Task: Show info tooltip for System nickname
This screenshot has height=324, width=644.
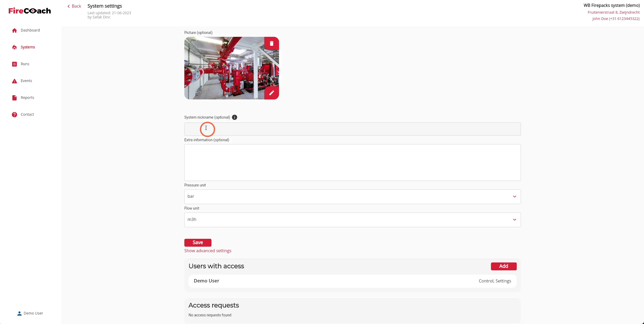Action: [x=235, y=117]
